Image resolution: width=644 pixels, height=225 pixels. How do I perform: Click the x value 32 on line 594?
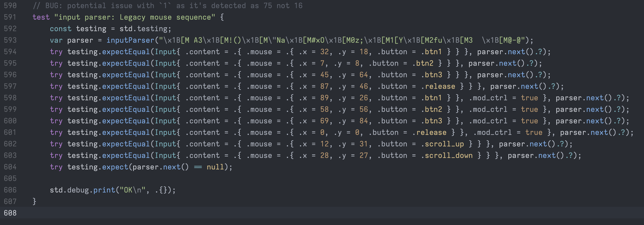(324, 52)
